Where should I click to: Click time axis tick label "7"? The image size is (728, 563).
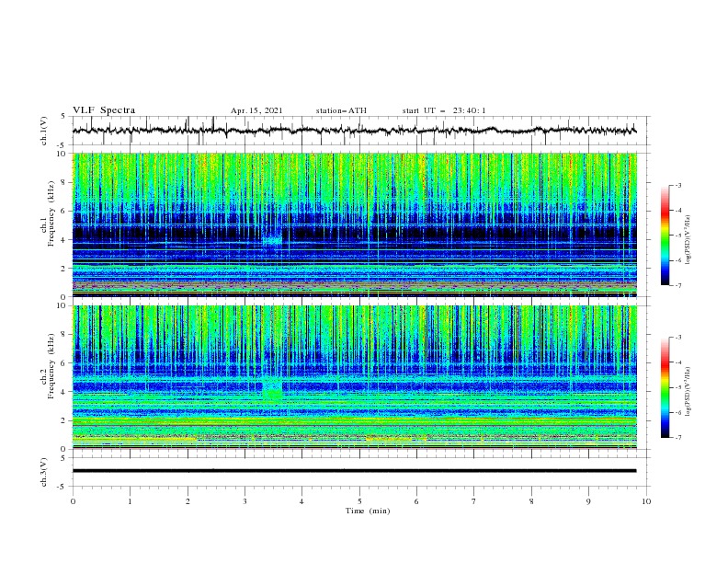474,501
